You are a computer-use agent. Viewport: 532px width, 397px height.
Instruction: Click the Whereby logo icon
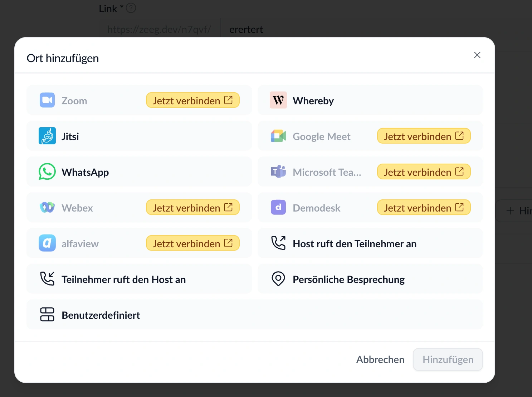(278, 100)
